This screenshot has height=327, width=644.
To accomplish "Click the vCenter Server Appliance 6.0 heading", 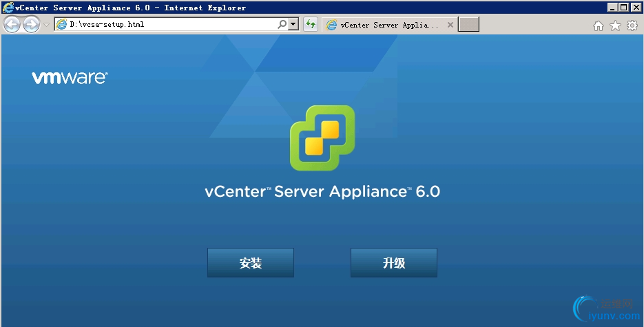I will click(322, 191).
